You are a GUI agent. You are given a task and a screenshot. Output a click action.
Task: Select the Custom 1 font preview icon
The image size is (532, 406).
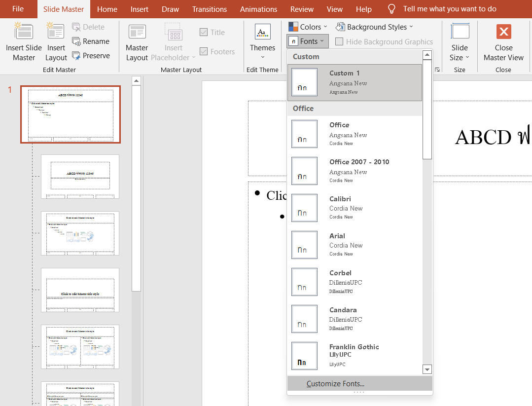tap(304, 82)
